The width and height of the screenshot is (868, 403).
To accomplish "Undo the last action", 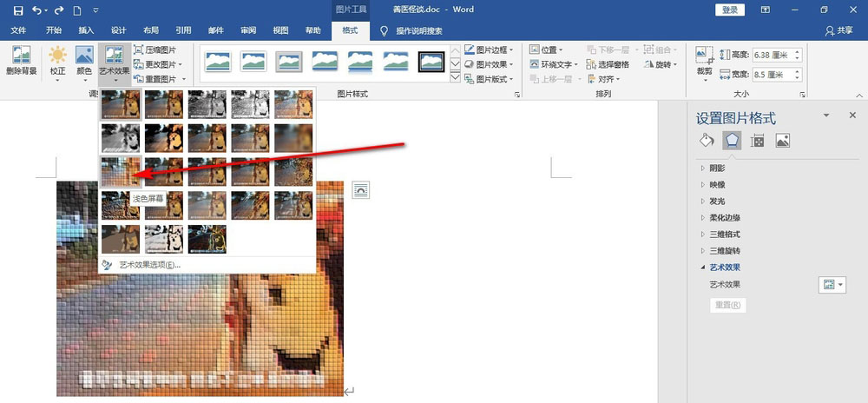I will pyautogui.click(x=36, y=10).
